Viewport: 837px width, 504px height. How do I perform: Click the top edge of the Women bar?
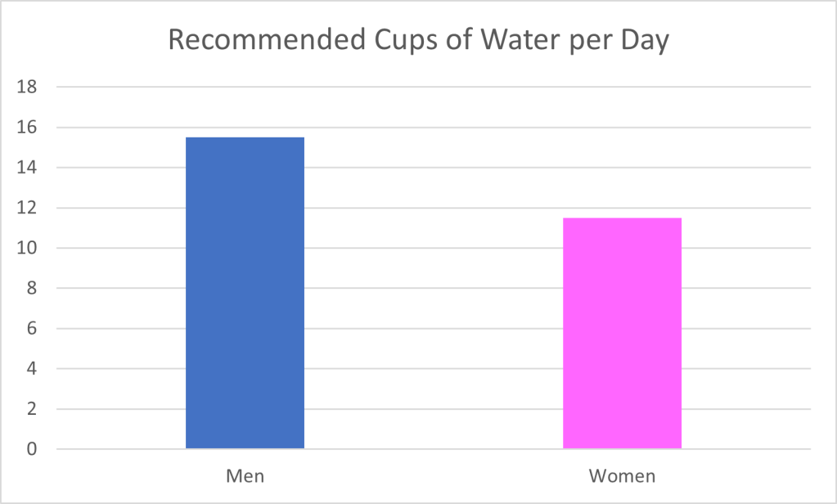pos(622,218)
